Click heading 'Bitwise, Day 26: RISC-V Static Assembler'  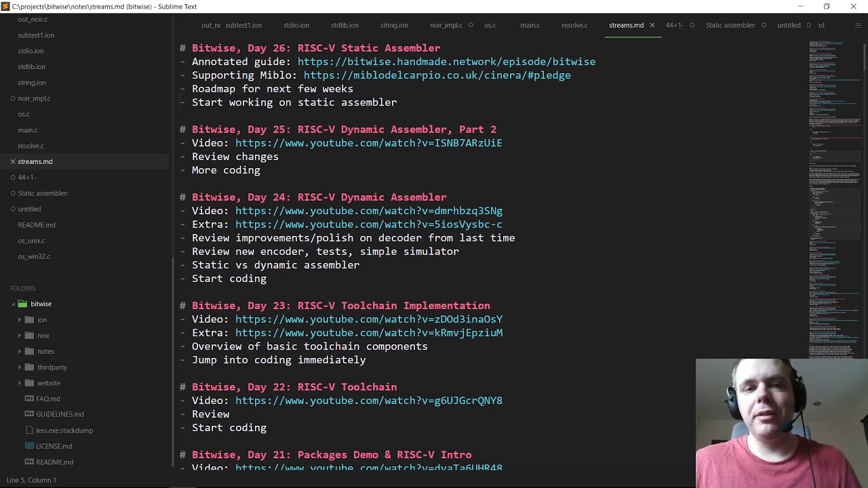click(316, 48)
